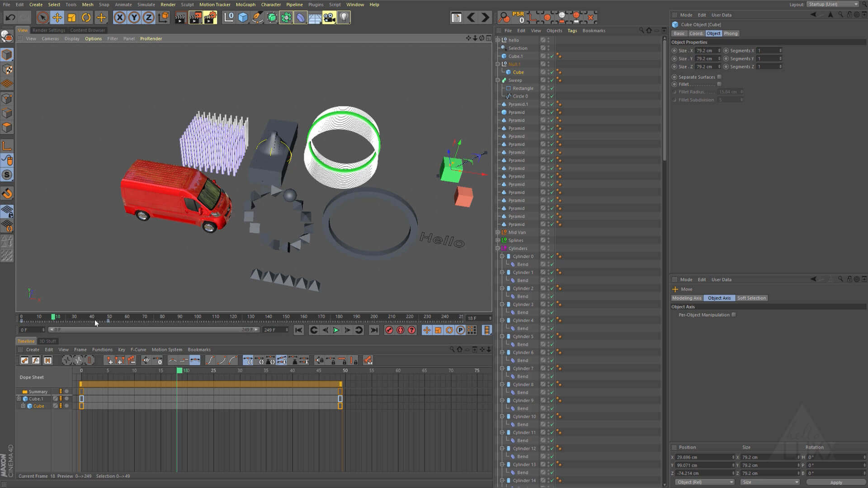The image size is (868, 488).
Task: Click the Camera object icon
Action: (329, 18)
